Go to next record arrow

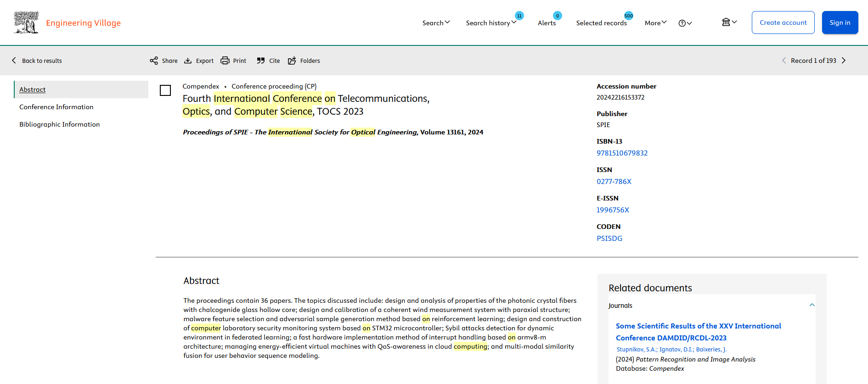pyautogui.click(x=844, y=61)
